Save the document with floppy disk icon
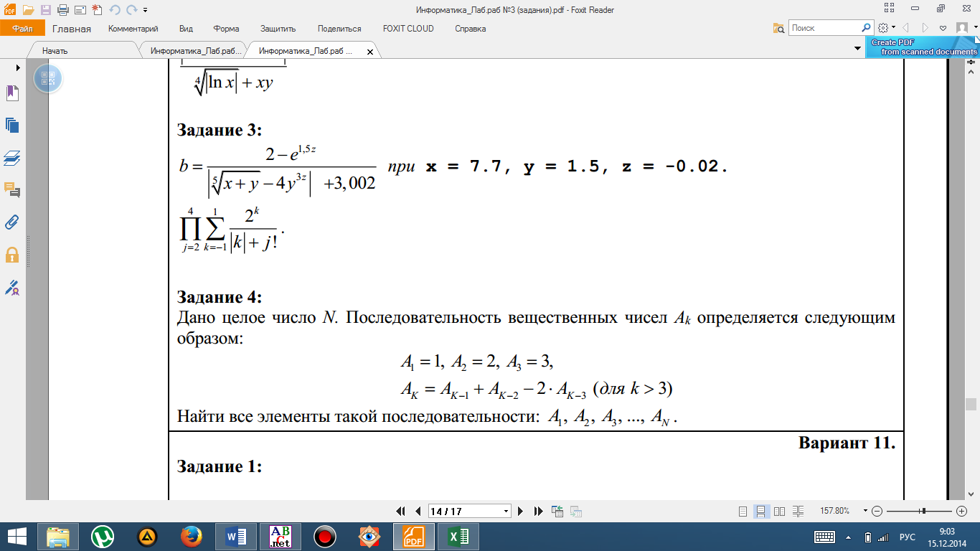This screenshot has width=980, height=551. point(46,10)
